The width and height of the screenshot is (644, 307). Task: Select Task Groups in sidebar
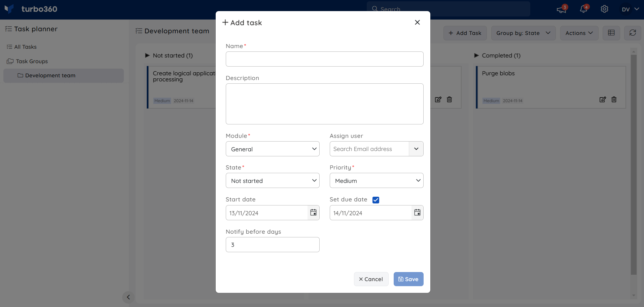28,61
